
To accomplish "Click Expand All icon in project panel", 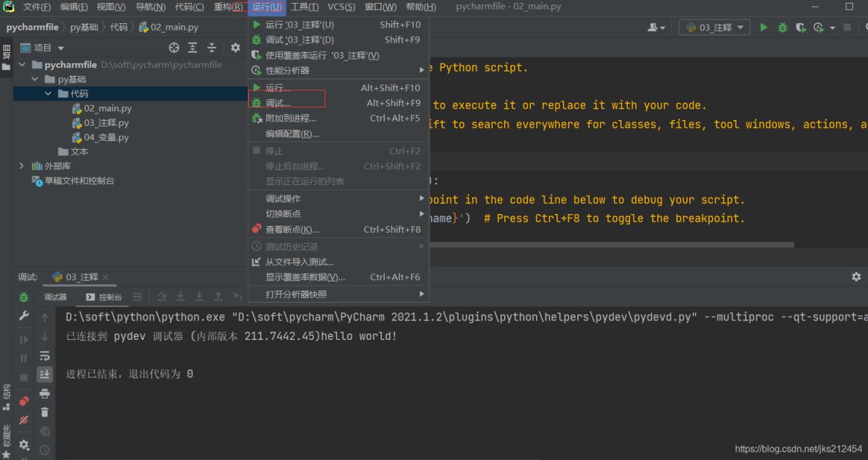I will point(192,48).
